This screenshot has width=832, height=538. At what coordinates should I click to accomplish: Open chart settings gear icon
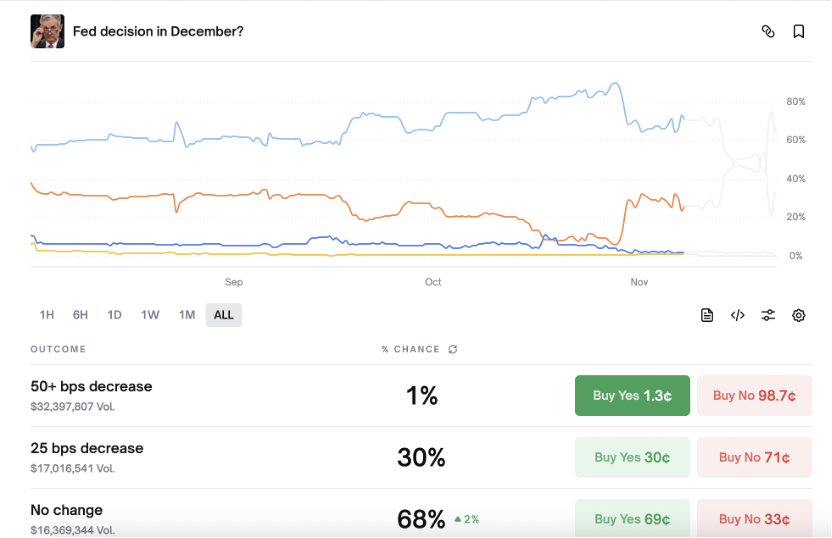(799, 315)
